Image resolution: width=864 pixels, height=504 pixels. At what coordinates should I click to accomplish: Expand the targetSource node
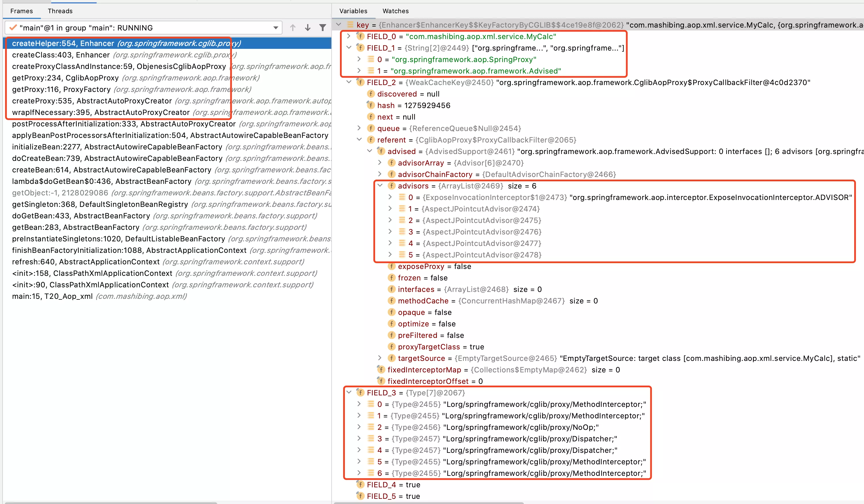coord(380,358)
